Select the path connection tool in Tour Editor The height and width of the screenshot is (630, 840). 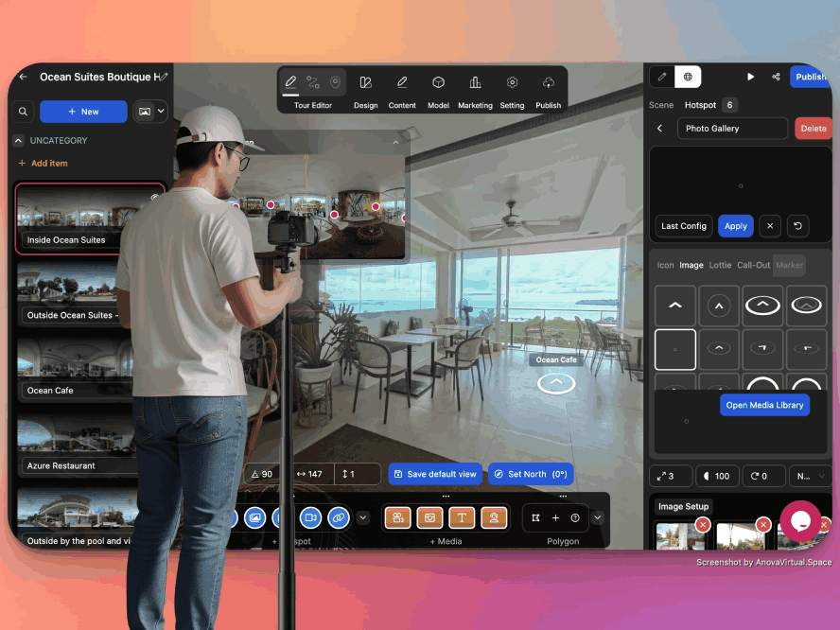(x=313, y=82)
